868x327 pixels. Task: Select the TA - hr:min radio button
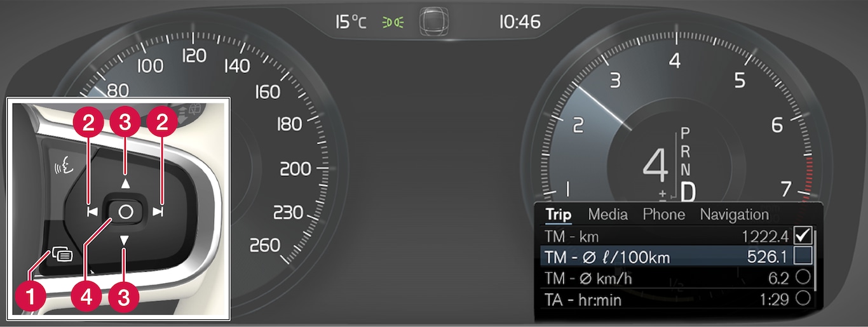click(803, 298)
